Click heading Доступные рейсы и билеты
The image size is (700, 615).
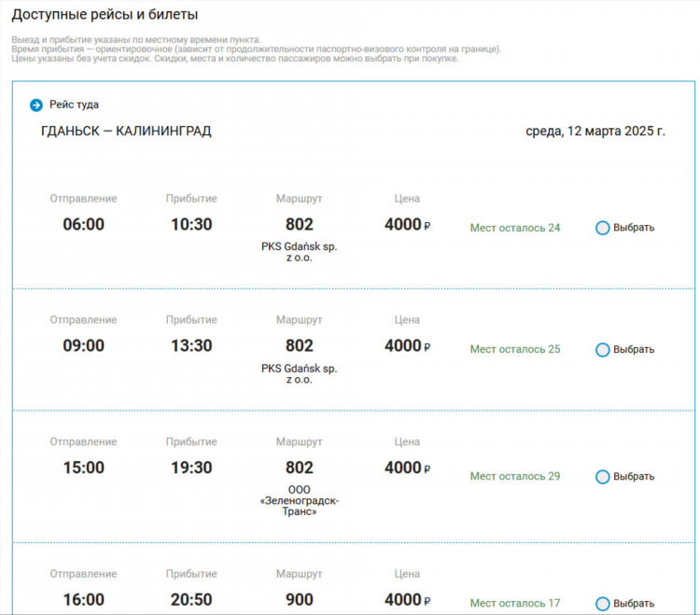[x=105, y=14]
